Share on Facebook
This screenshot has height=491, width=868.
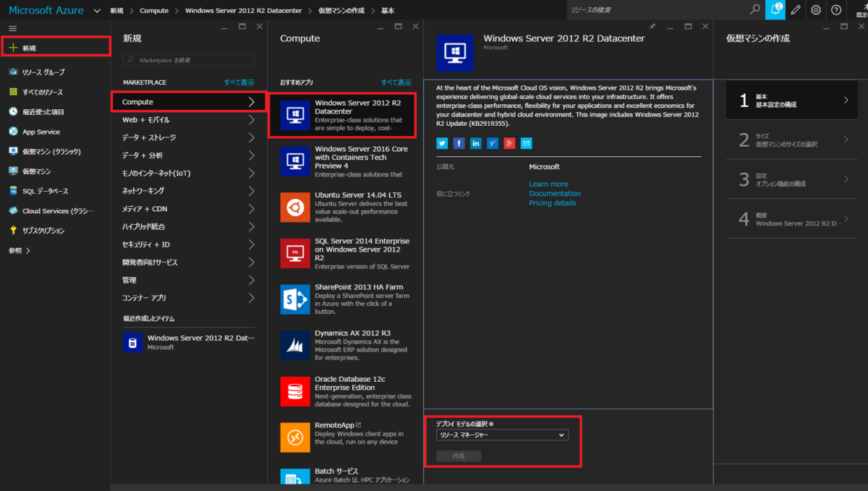point(459,142)
